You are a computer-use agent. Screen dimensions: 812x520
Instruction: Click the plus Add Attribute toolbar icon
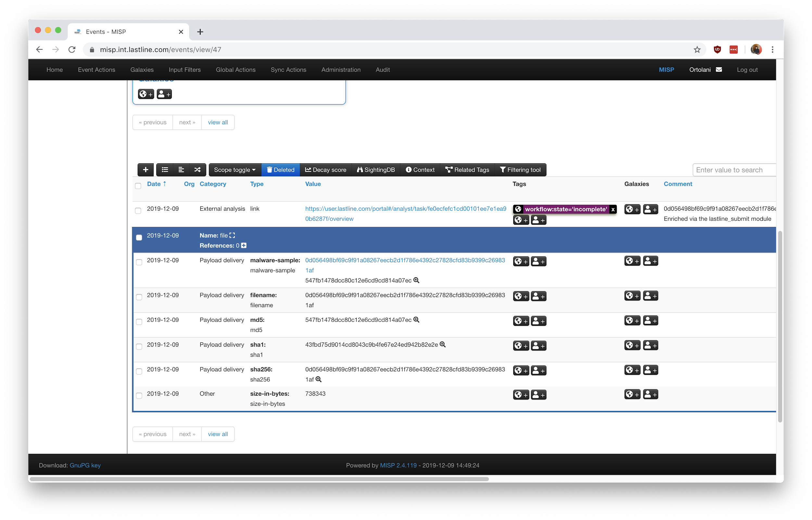146,170
